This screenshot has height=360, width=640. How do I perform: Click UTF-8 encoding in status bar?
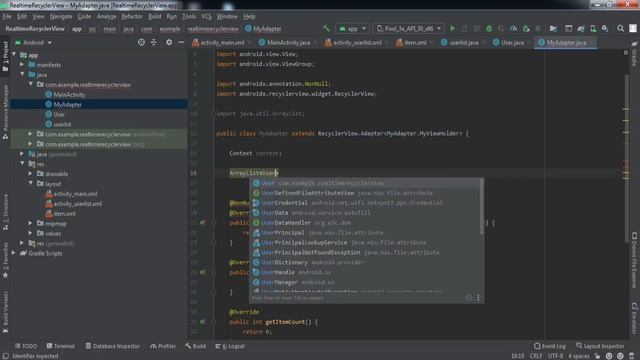(x=556, y=356)
